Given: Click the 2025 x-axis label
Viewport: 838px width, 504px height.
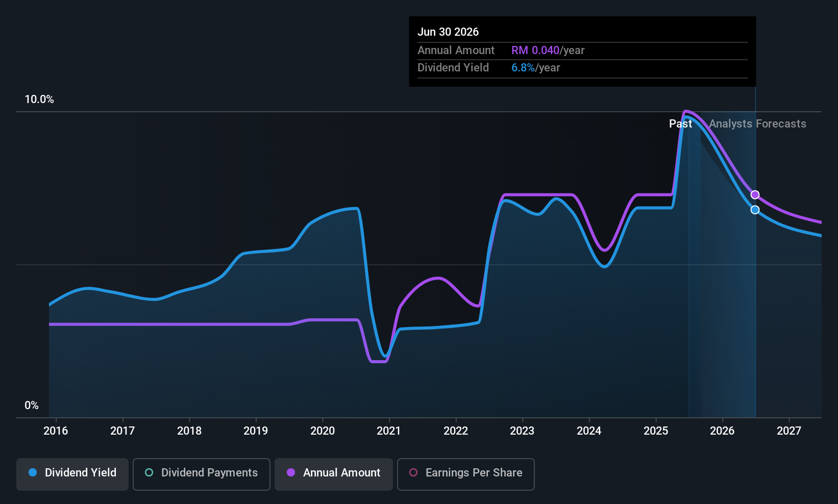Looking at the screenshot, I should tap(656, 431).
